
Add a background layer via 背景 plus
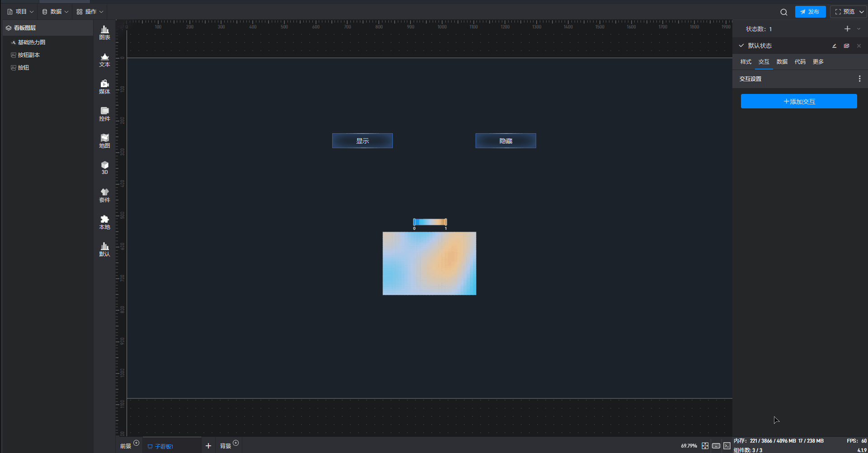click(236, 443)
